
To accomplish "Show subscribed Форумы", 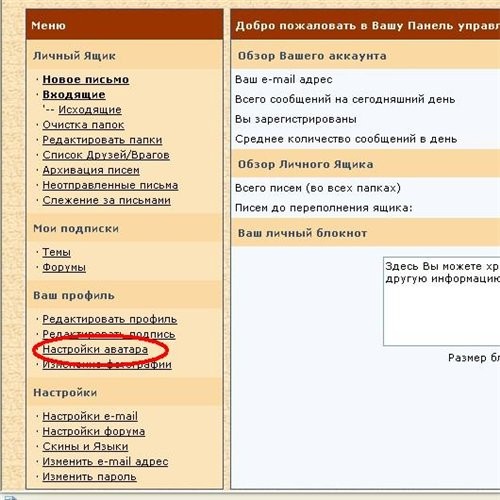I will pyautogui.click(x=64, y=268).
